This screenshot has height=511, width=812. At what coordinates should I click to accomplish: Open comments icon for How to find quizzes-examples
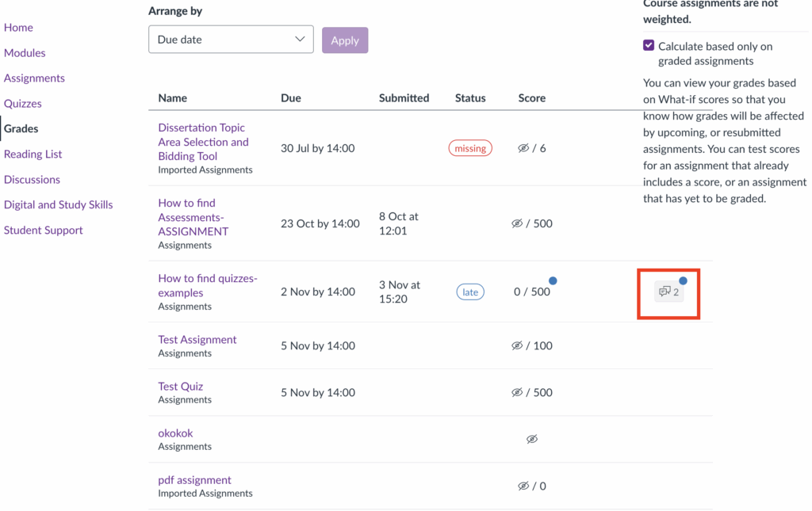pos(668,292)
